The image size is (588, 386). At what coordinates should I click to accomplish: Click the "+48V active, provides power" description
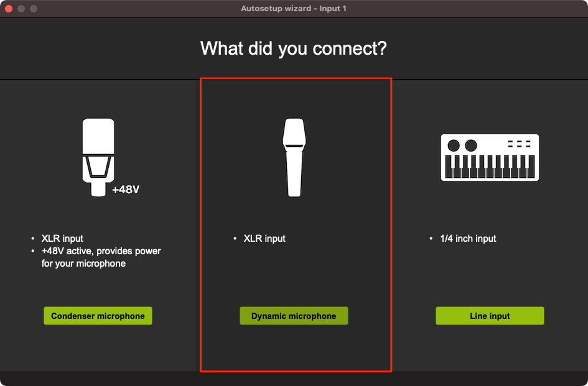tap(101, 251)
